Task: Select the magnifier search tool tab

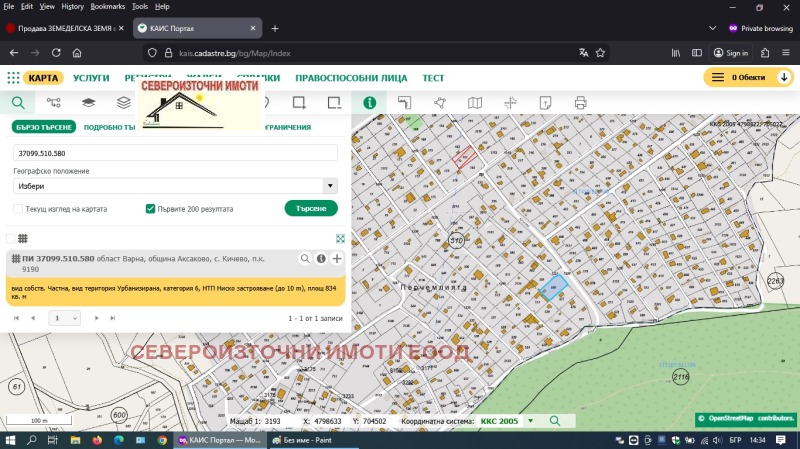Action: point(18,102)
